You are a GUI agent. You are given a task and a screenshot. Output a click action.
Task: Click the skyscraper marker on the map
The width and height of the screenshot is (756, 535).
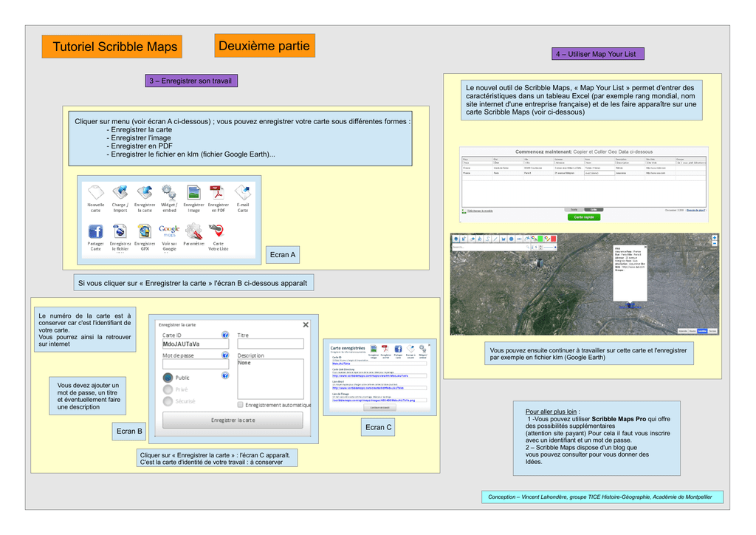540,262
